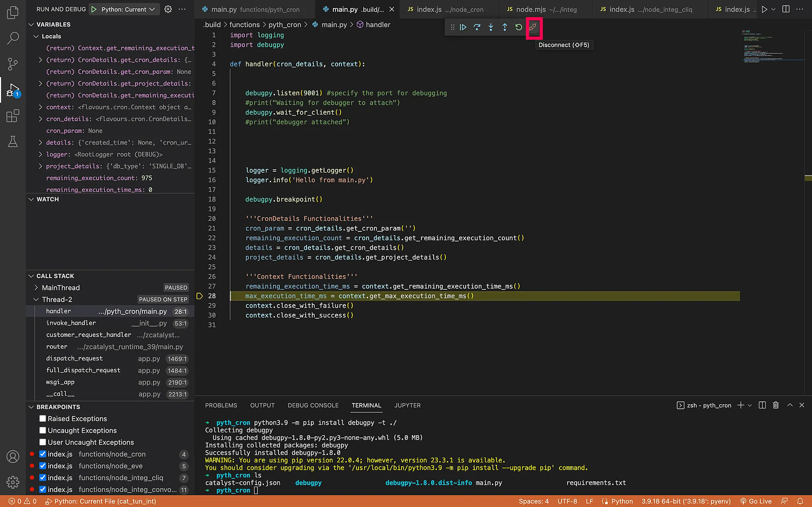Collapse the Locals scope
Screen dimensions: 812x507
36,36
